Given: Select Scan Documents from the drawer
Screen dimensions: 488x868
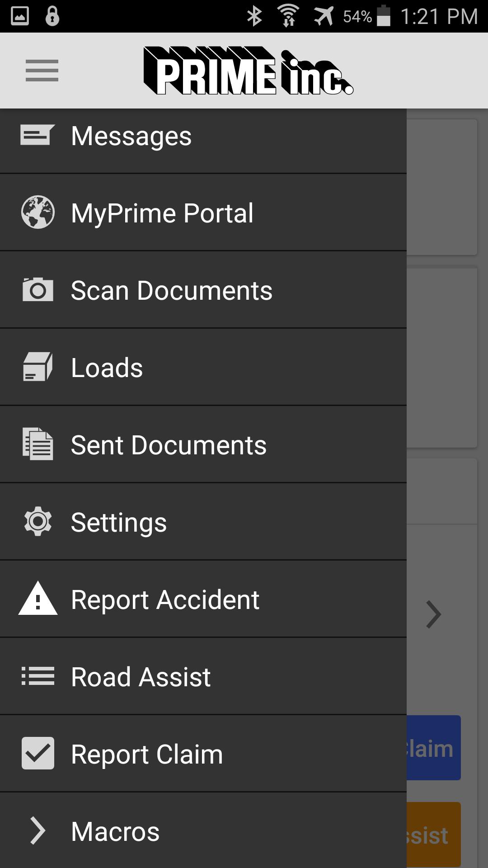Looking at the screenshot, I should pos(172,290).
